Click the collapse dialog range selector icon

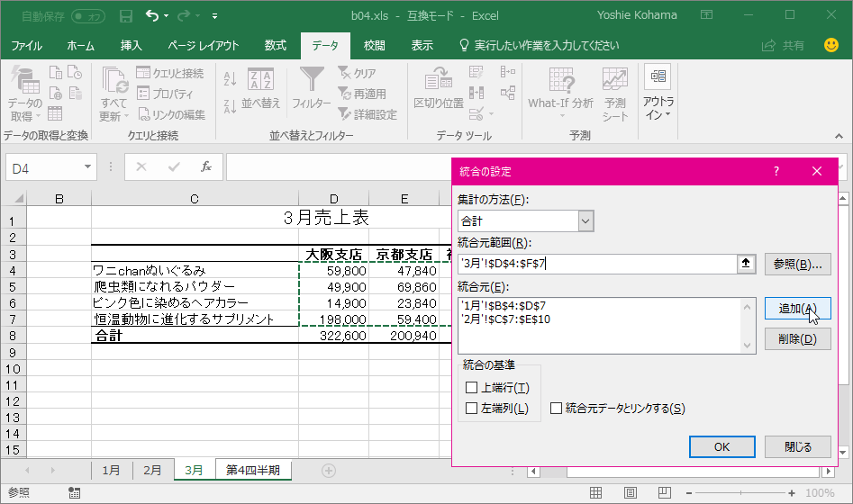tap(746, 264)
